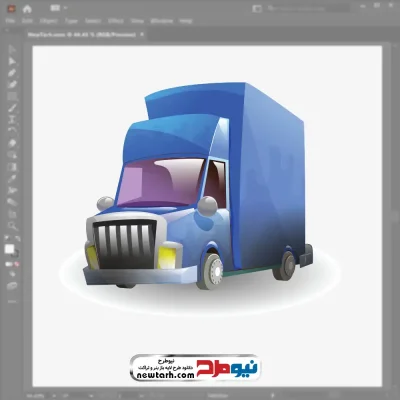Click the white Fill color swatch

coord(9,249)
